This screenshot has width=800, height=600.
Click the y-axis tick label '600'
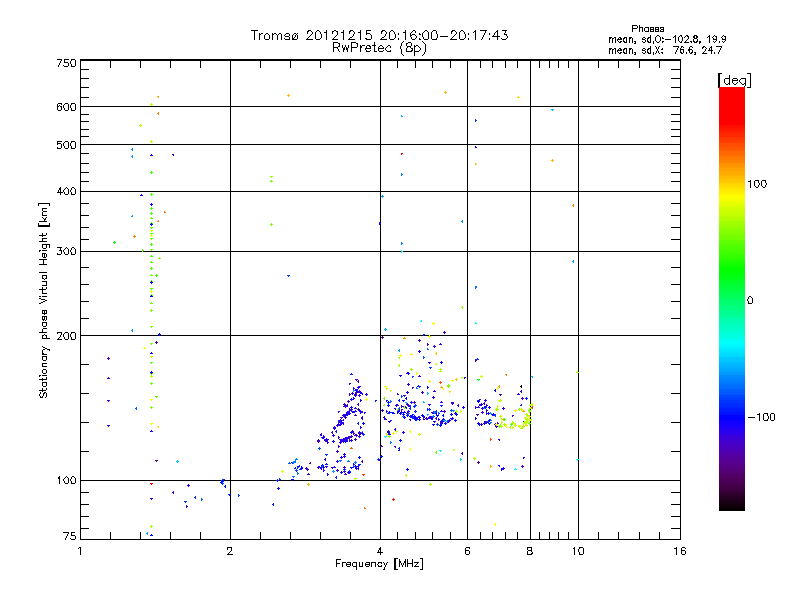pyautogui.click(x=67, y=107)
